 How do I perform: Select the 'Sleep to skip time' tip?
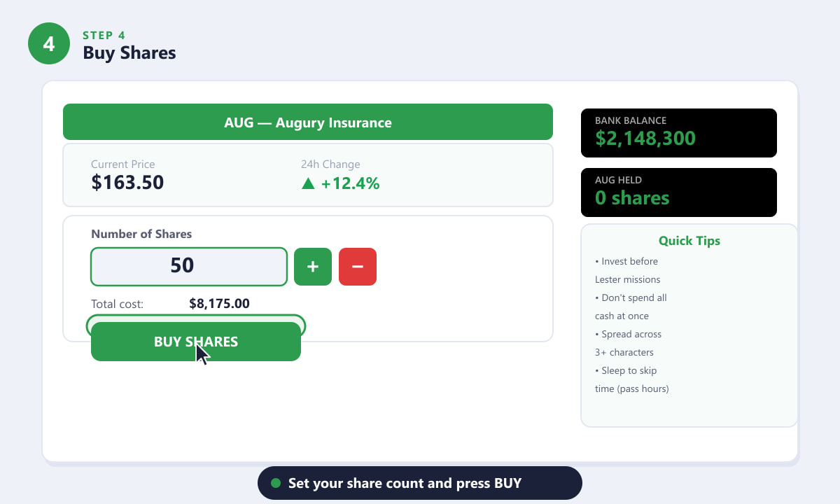(632, 379)
